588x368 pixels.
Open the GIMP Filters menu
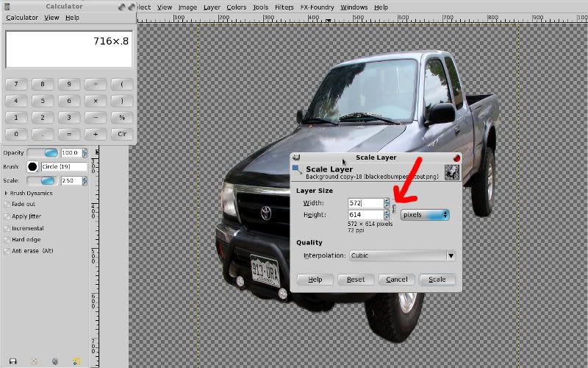pyautogui.click(x=284, y=7)
